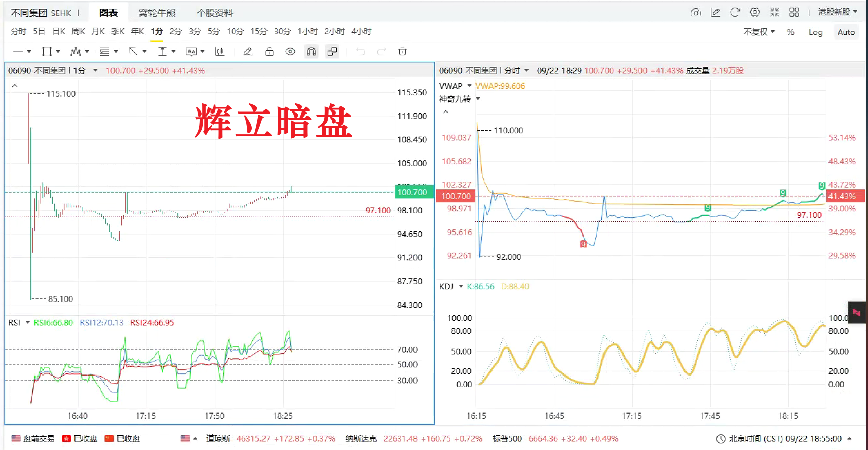The width and height of the screenshot is (868, 450).
Task: Refresh the chart data
Action: (735, 12)
